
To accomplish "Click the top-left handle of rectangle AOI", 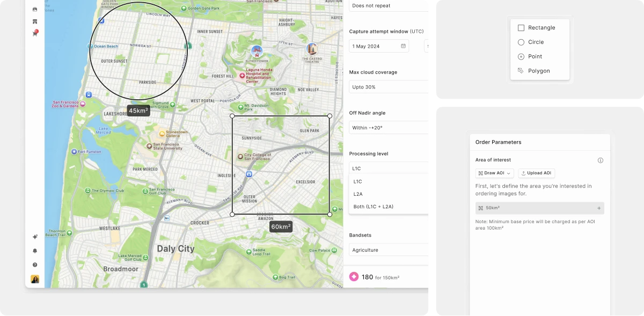I will pyautogui.click(x=232, y=116).
